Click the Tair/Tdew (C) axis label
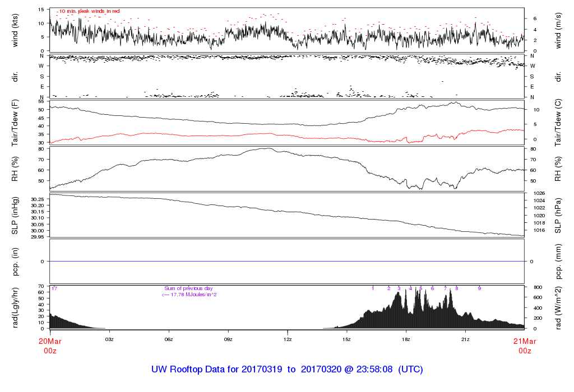The width and height of the screenshot is (574, 392). tap(559, 123)
